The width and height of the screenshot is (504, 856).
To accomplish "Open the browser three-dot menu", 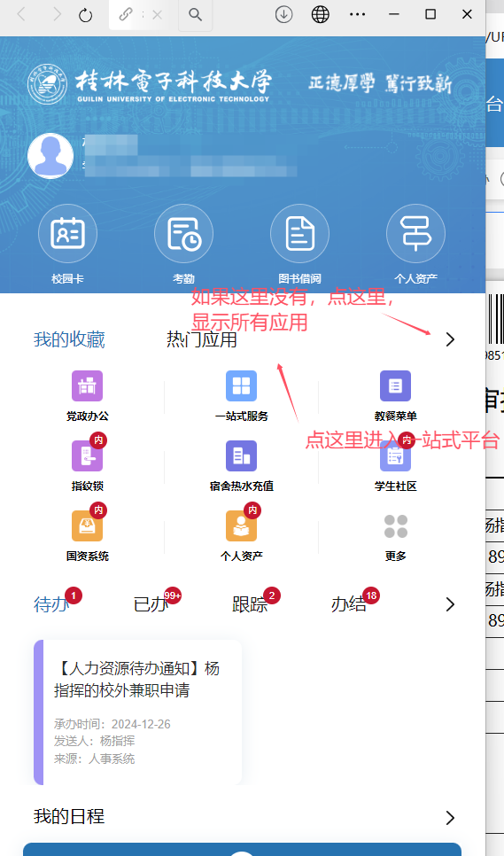I will coord(357,15).
